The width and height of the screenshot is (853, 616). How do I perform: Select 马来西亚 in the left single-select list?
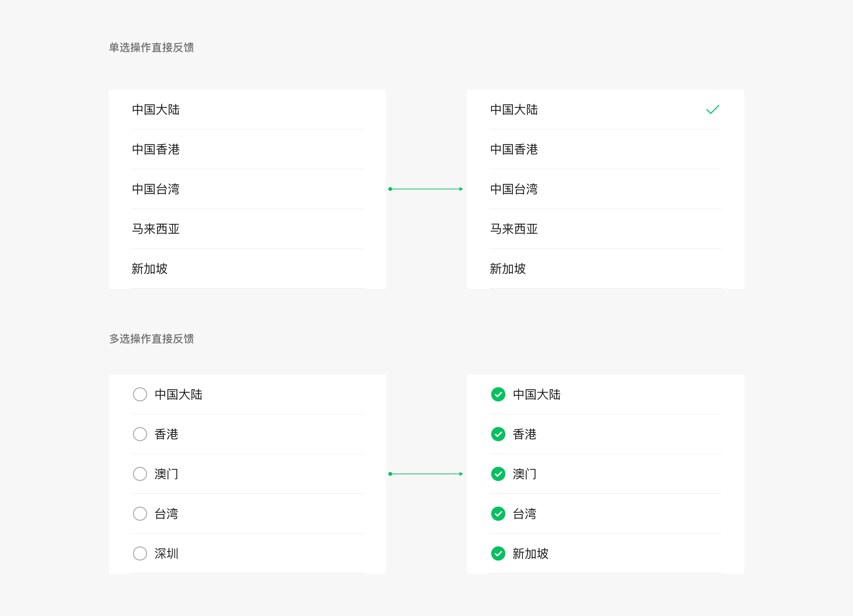click(x=156, y=229)
